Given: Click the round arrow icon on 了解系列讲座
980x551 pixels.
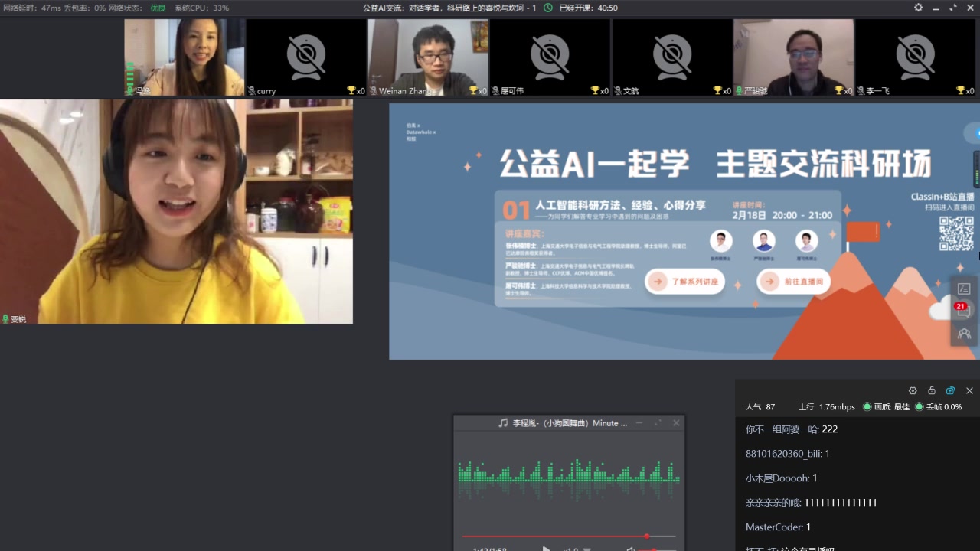Looking at the screenshot, I should 658,282.
